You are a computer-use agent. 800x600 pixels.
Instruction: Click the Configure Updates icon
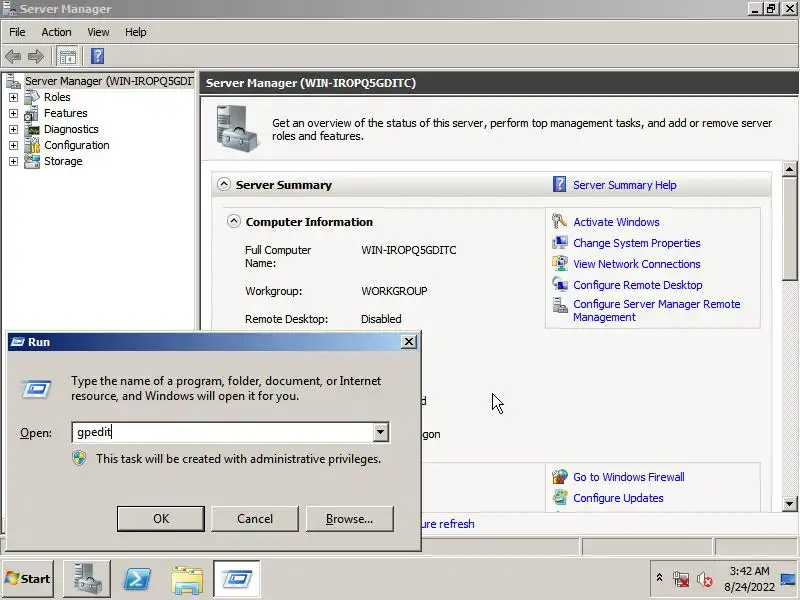coord(560,497)
